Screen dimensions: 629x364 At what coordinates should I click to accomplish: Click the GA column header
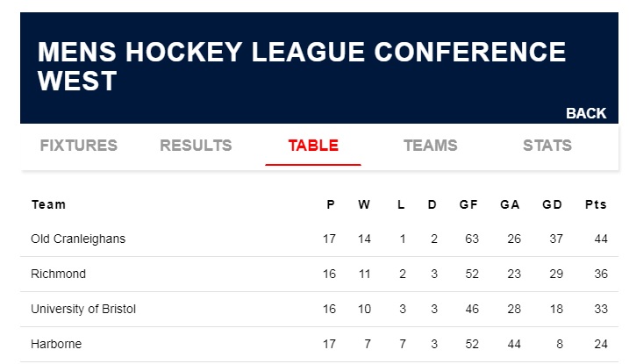(x=510, y=204)
